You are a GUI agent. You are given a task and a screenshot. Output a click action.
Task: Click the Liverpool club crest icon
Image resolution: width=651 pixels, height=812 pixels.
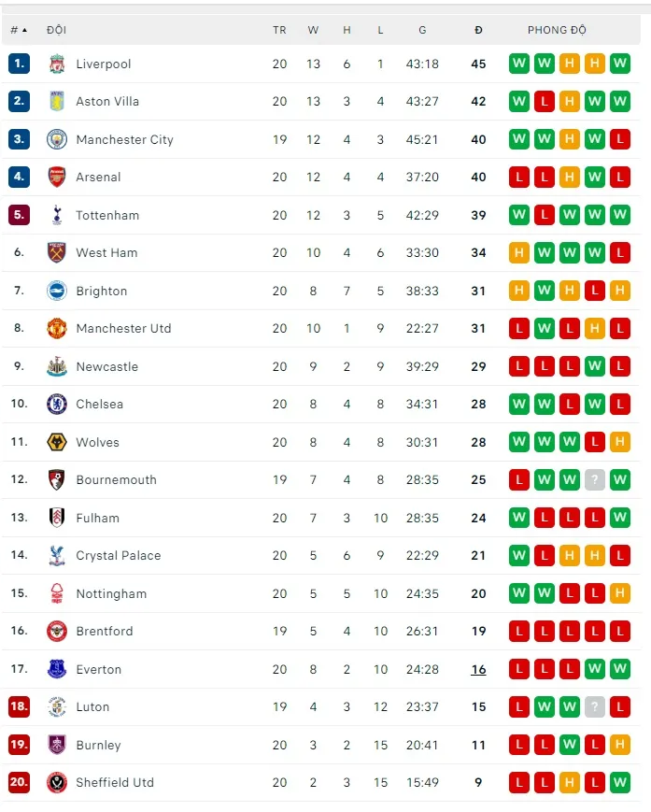57,64
